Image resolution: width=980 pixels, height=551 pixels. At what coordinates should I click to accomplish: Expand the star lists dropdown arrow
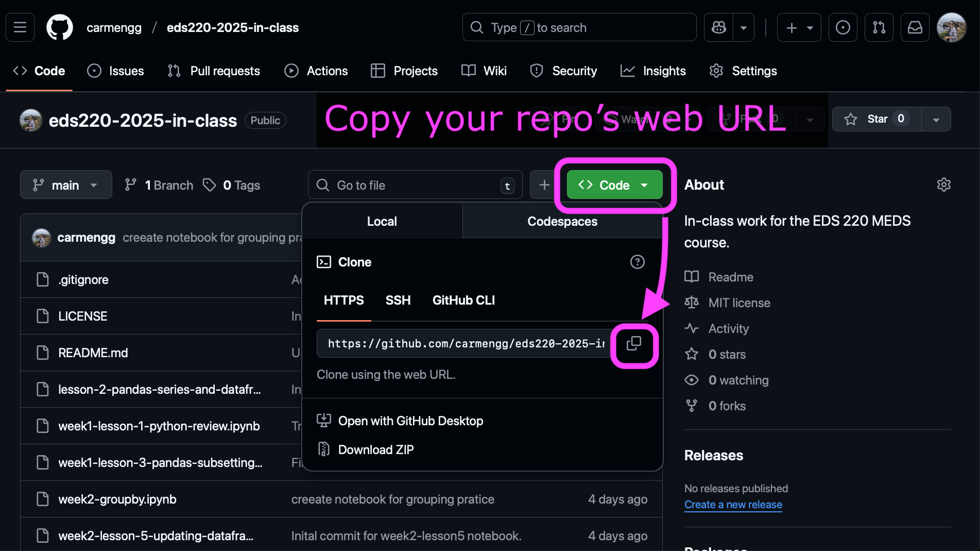936,119
